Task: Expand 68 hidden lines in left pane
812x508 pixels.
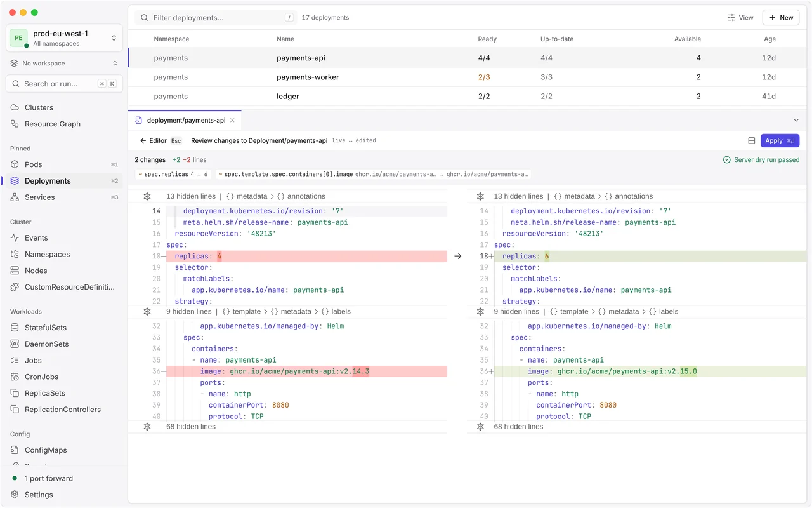Action: [x=147, y=427]
